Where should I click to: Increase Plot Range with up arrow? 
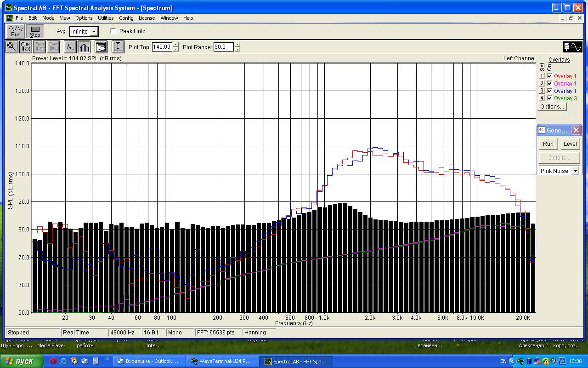pos(237,45)
